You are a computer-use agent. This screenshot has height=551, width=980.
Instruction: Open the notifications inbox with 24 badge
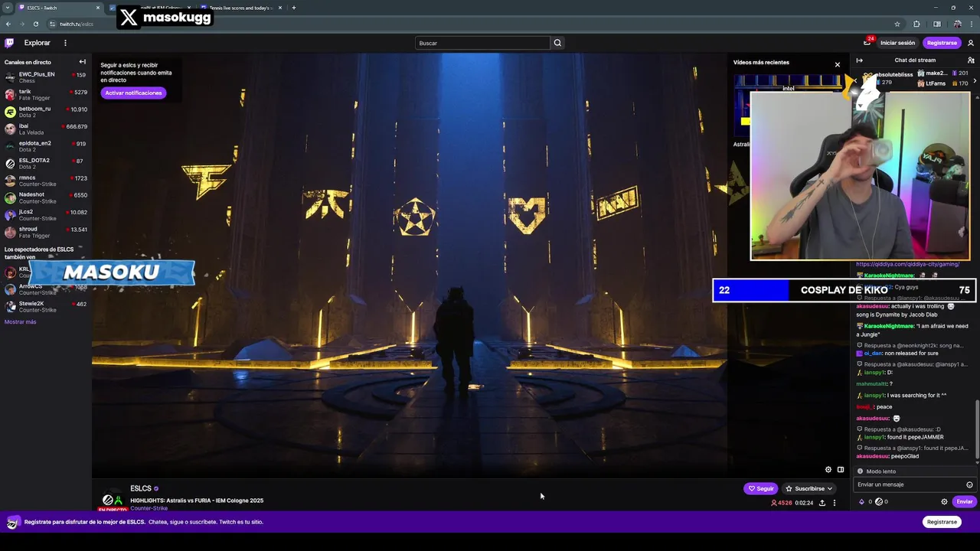click(x=867, y=43)
